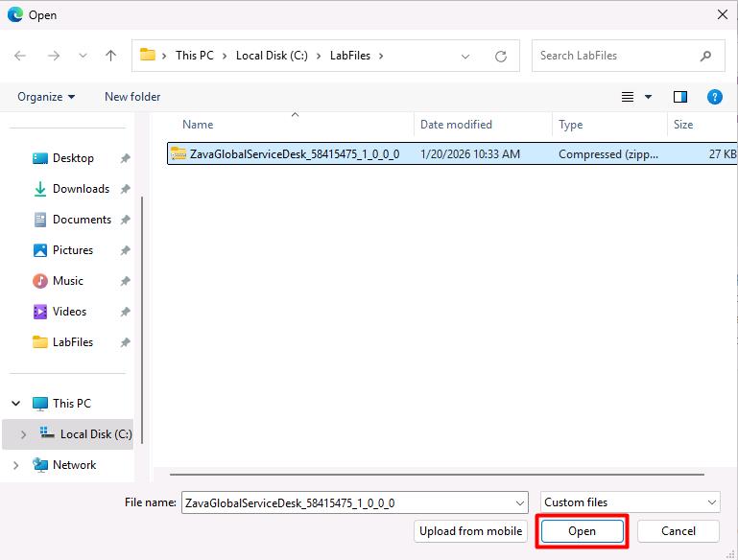Select the Downloads quick access item
The image size is (738, 560).
click(81, 189)
